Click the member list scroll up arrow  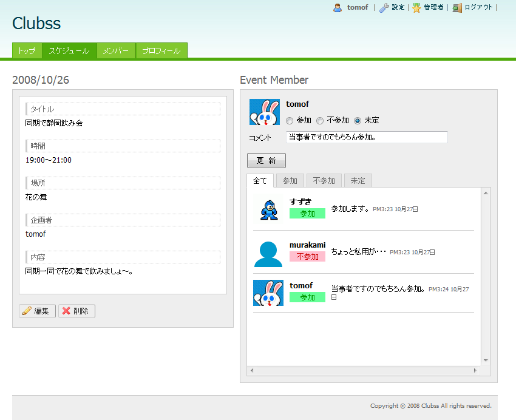486,193
